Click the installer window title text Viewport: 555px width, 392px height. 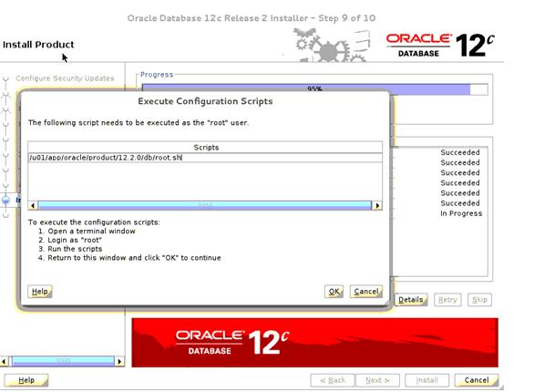pyautogui.click(x=252, y=18)
